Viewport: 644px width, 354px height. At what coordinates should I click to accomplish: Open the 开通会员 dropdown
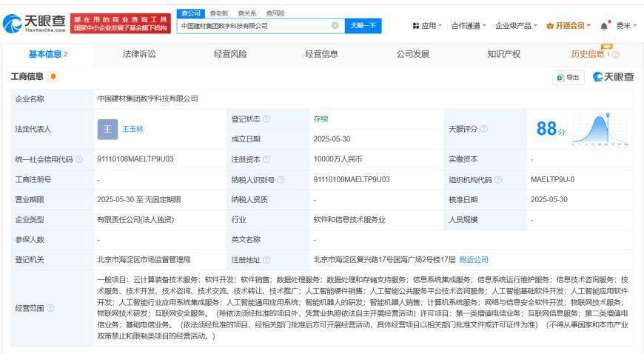click(568, 25)
